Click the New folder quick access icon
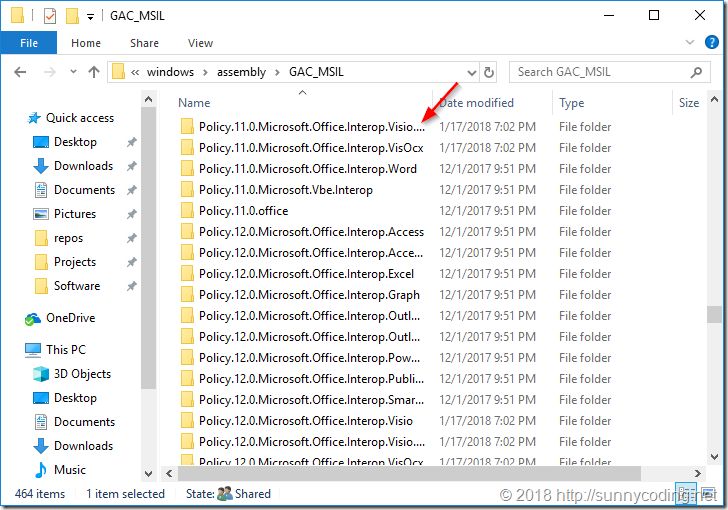 point(72,16)
